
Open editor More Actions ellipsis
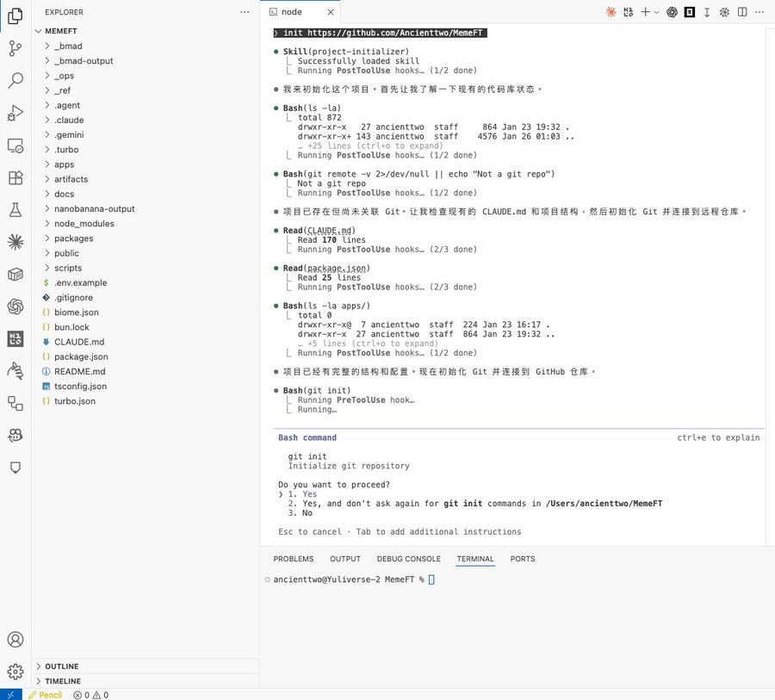coord(759,12)
